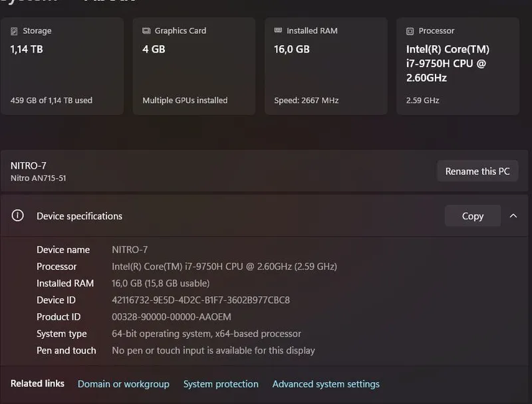The width and height of the screenshot is (532, 404).
Task: Select the Device name value NITRO-7
Action: pos(130,250)
